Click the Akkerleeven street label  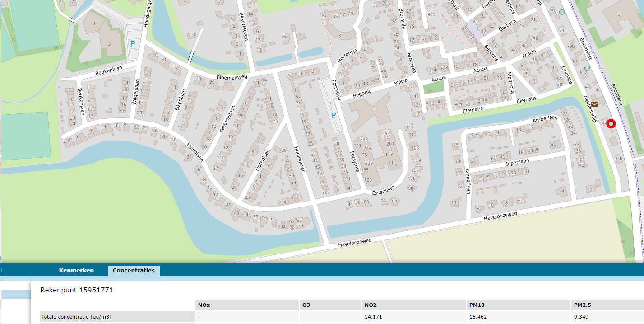244,27
